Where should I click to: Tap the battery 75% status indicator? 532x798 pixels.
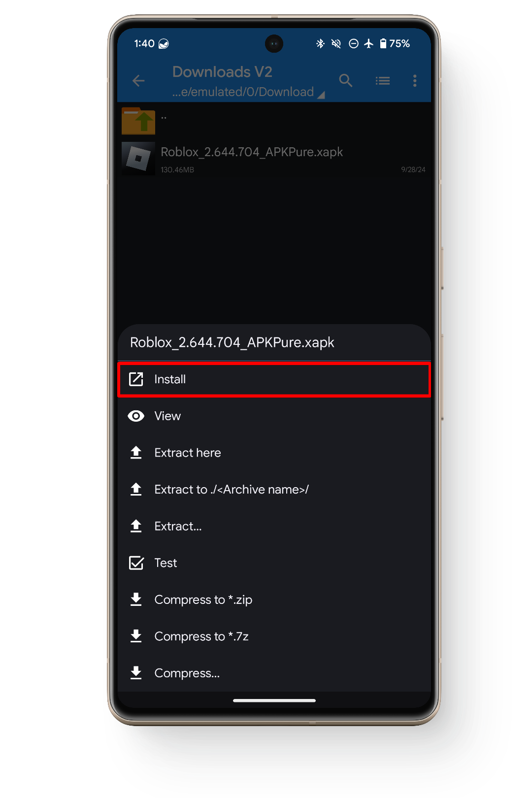395,44
